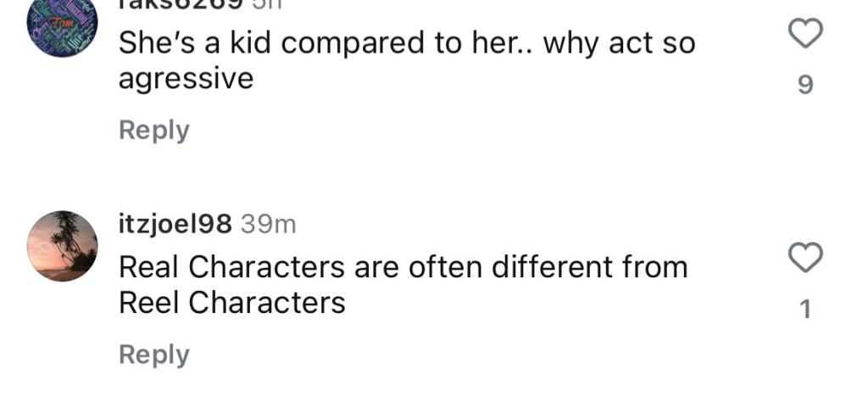
Task: Click the cut-off username above first comment
Action: [178, 4]
